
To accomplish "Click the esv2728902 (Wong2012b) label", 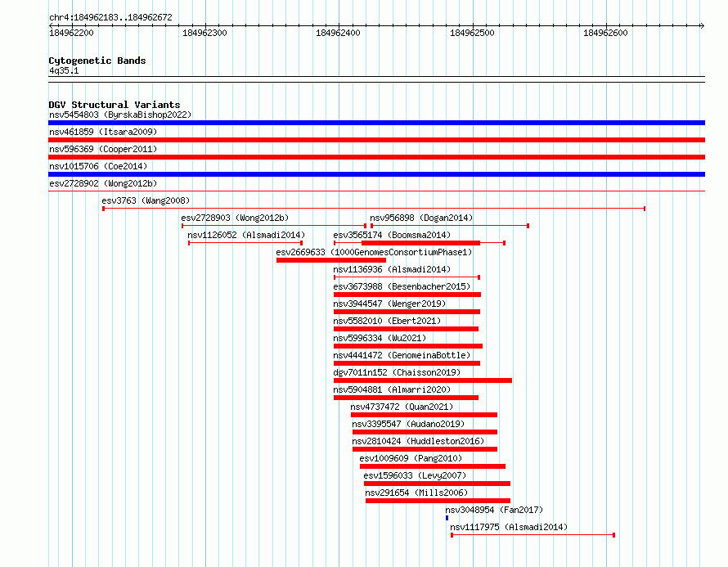I will (103, 183).
